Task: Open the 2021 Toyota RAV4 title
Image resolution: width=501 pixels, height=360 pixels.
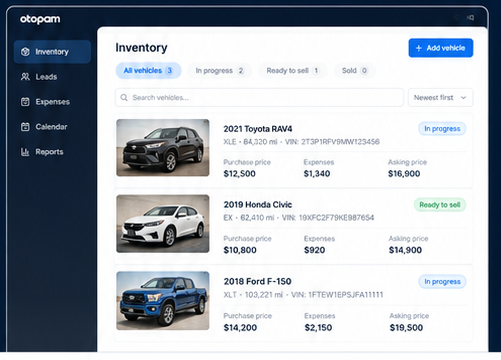Action: tap(258, 129)
